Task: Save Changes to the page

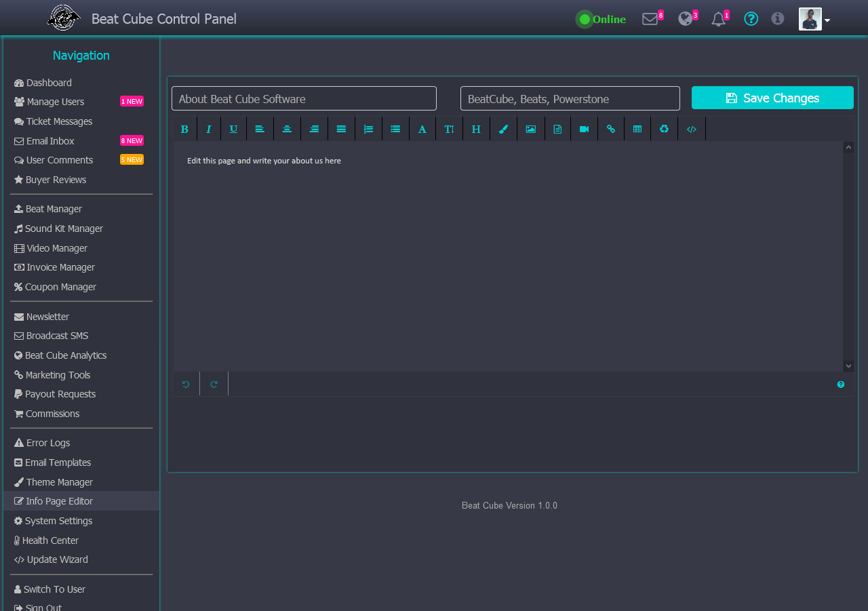Action: coord(772,98)
